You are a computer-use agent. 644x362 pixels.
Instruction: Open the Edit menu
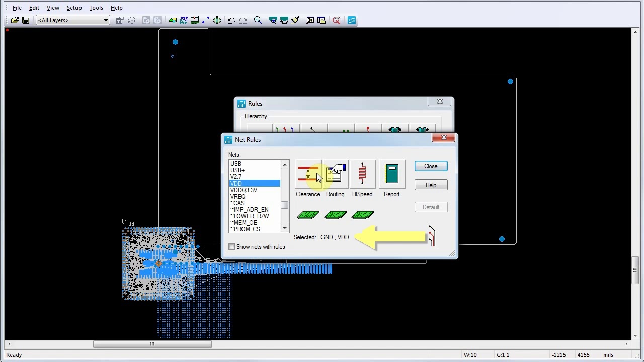[34, 8]
